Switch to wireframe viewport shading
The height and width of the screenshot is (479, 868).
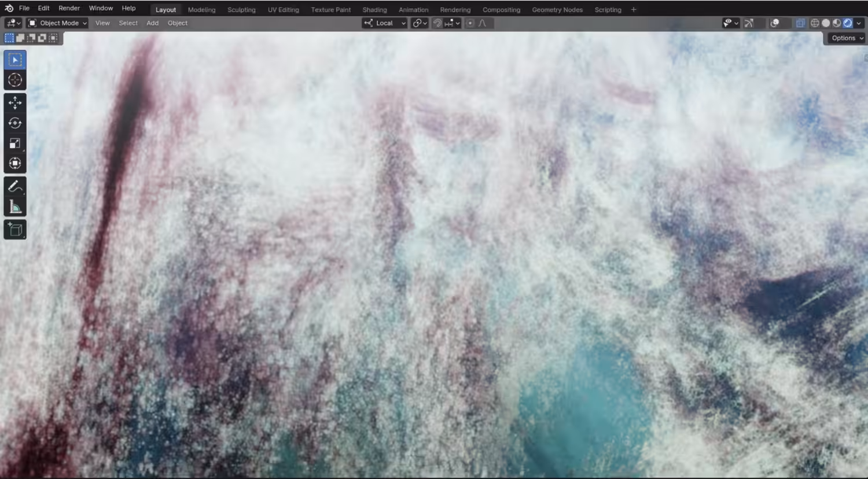point(815,23)
